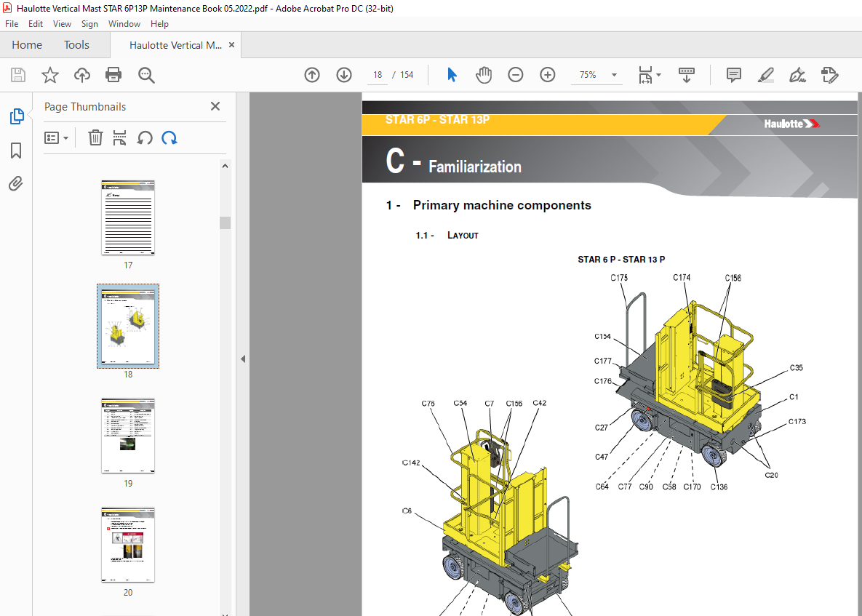Rotate page clockwise
The width and height of the screenshot is (862, 616).
tap(169, 138)
